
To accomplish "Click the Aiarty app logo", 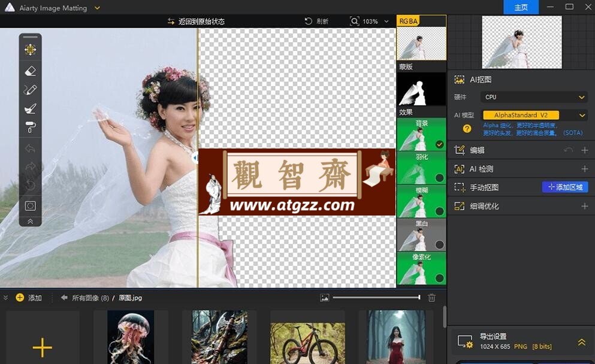I will point(10,8).
